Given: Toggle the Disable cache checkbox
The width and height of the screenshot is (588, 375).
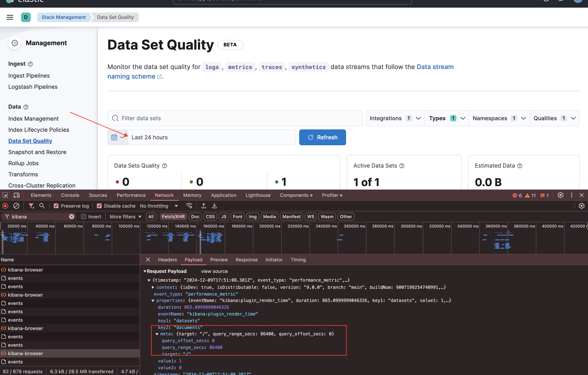Looking at the screenshot, I should (x=99, y=206).
